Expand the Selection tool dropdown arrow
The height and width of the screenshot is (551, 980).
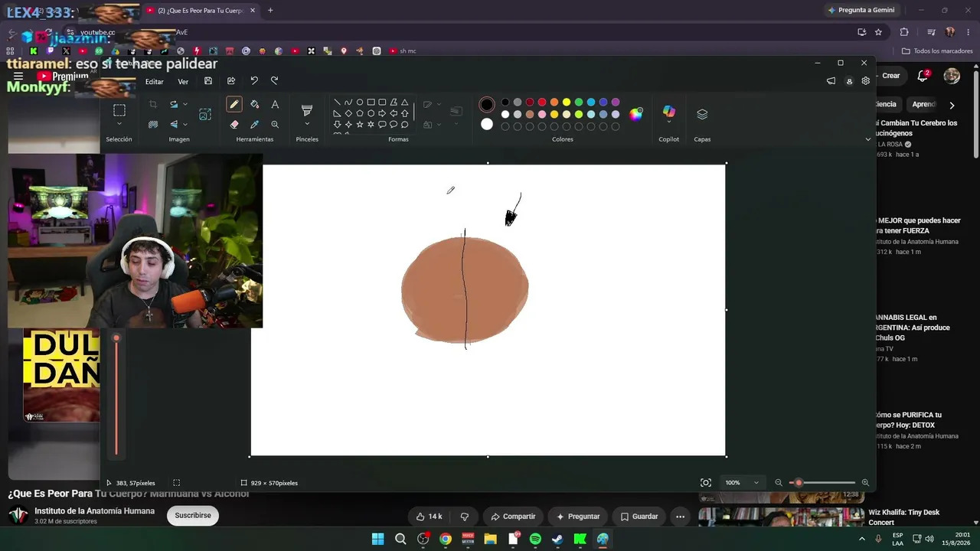click(119, 124)
